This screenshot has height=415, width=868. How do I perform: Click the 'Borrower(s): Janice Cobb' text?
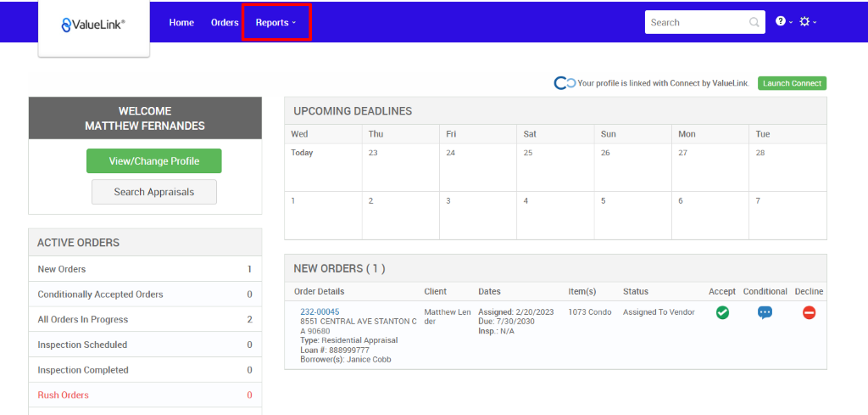point(346,360)
